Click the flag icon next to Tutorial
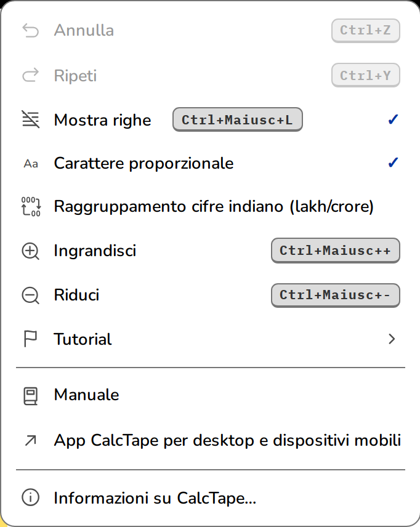 point(30,339)
